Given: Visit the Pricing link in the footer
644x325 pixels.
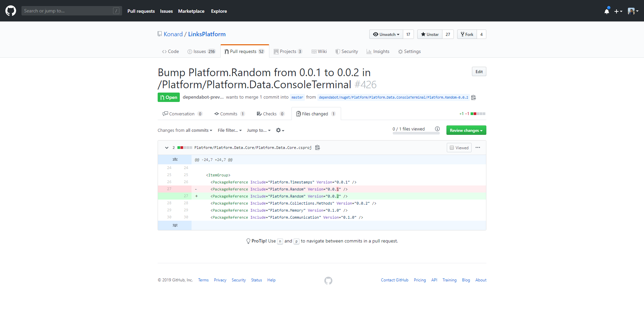Looking at the screenshot, I should click(420, 280).
